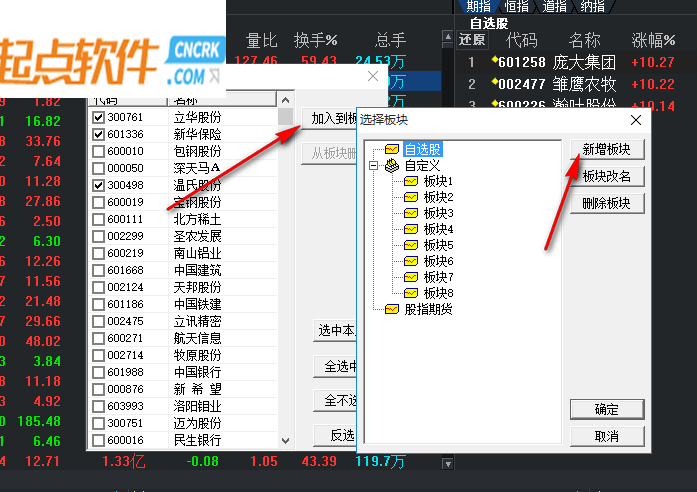697x492 pixels.
Task: Check stock 601988 中国银行 checkbox
Action: 98,372
